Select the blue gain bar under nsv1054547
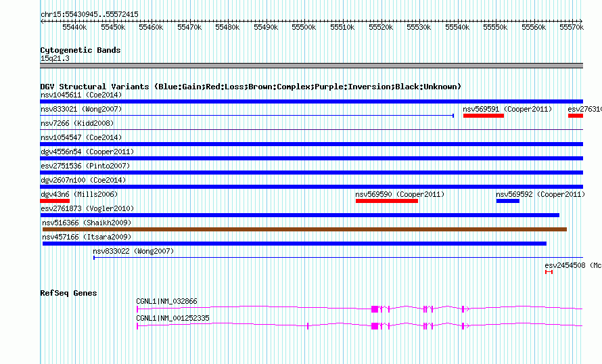Screen dimensions: 602x364 click(311, 144)
